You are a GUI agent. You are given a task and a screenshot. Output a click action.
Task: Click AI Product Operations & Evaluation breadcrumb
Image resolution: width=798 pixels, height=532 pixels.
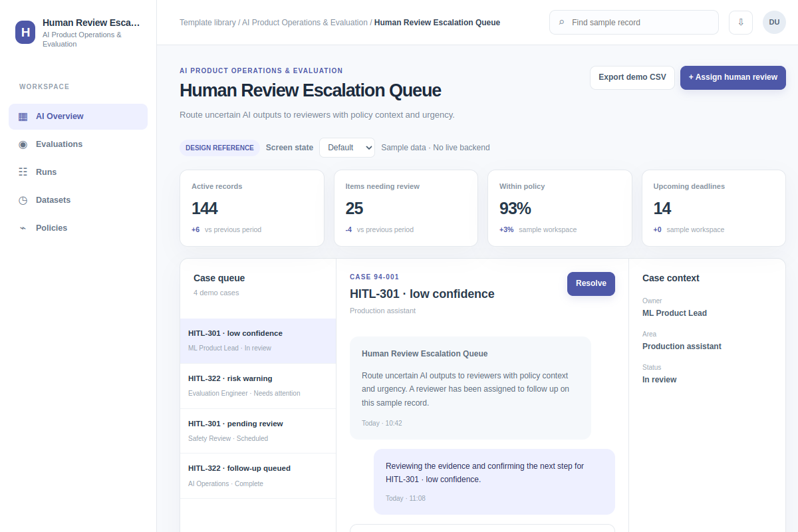click(x=305, y=23)
